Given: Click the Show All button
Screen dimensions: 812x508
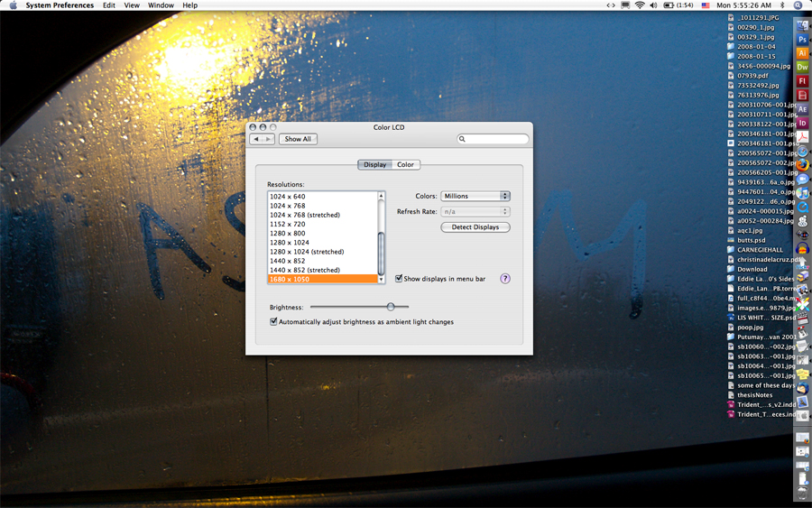Looking at the screenshot, I should coord(298,139).
